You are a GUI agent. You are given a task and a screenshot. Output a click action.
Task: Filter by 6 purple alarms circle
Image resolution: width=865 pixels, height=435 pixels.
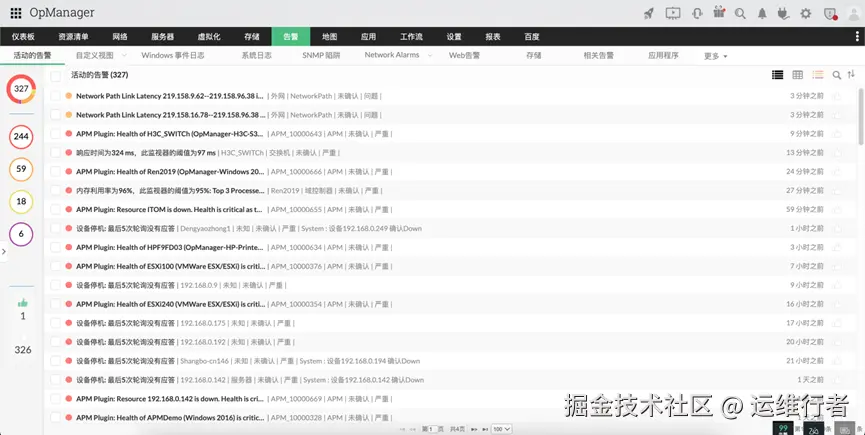click(21, 234)
